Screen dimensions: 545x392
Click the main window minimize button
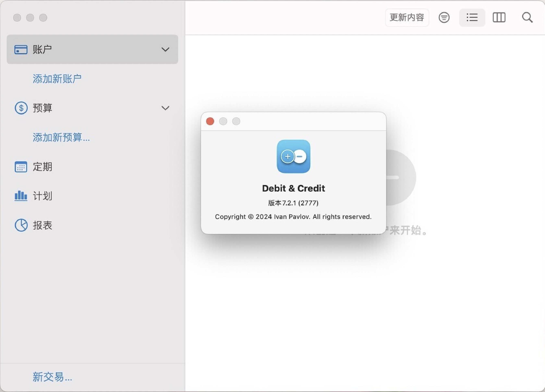coord(30,17)
